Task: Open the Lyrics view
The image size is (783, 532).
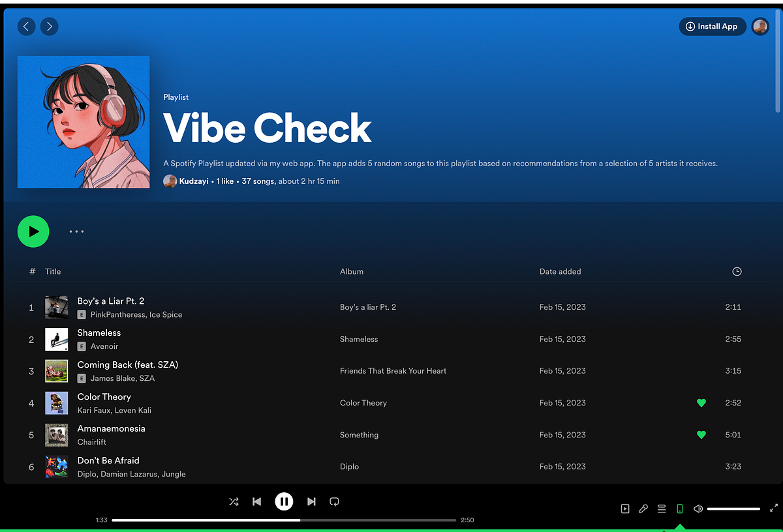Action: [x=643, y=509]
